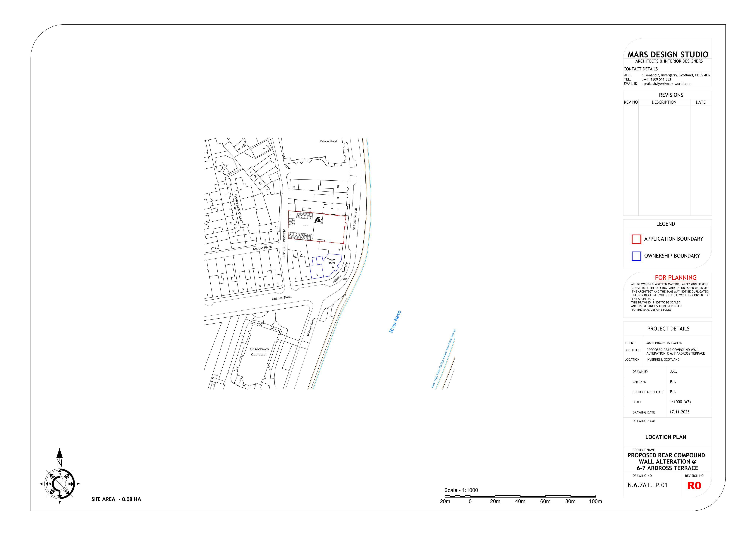Click the 'DRAWN BY' label

[640, 372]
